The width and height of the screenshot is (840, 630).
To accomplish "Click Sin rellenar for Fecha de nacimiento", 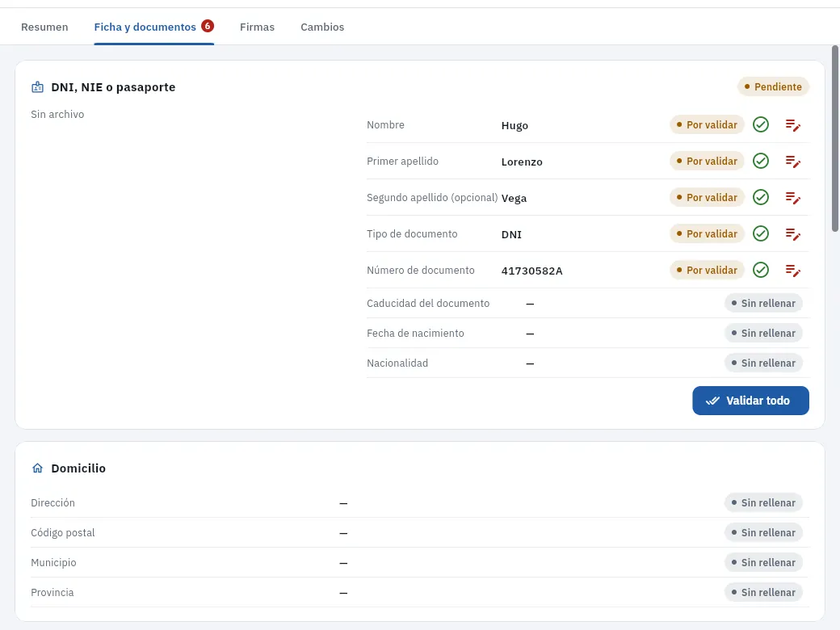I will [x=763, y=334].
